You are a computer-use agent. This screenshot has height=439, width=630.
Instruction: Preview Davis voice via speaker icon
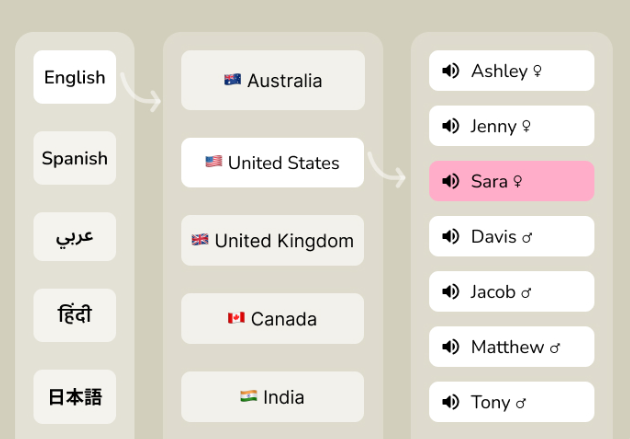coord(450,237)
